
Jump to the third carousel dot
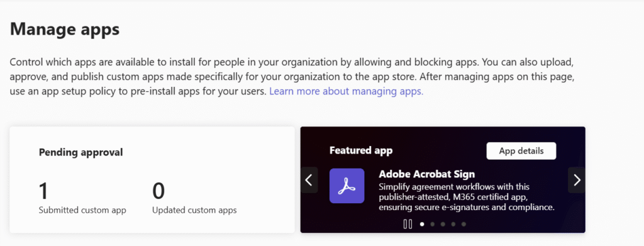(443, 224)
